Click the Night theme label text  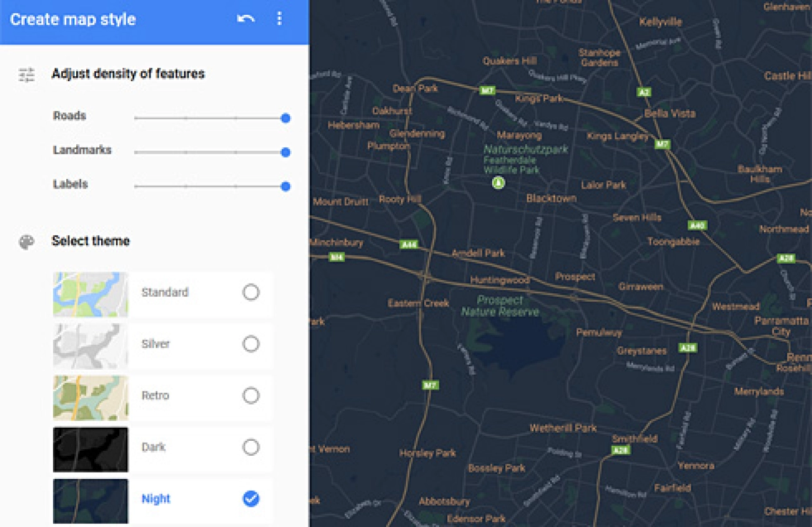coord(155,499)
